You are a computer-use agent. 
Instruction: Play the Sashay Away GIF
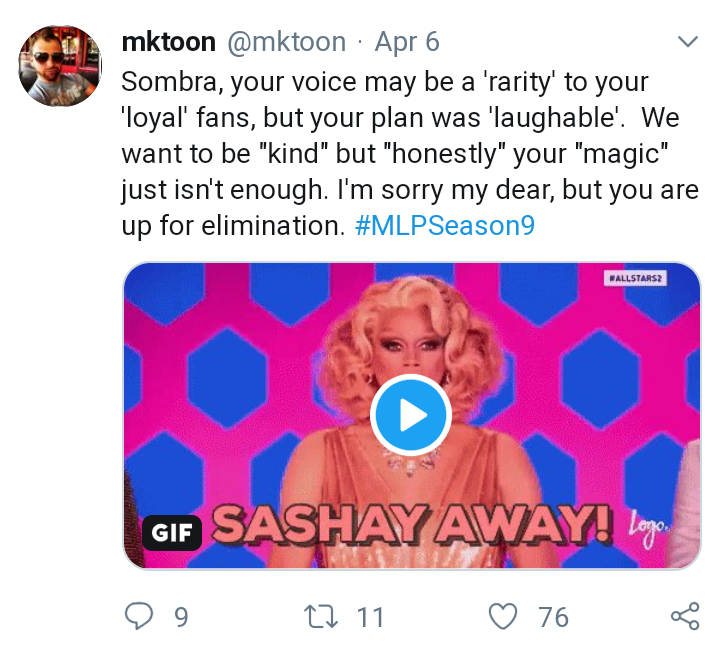pos(411,415)
